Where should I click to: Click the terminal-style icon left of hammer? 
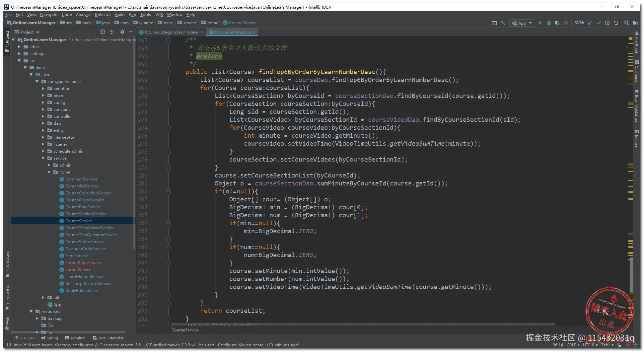click(x=494, y=23)
